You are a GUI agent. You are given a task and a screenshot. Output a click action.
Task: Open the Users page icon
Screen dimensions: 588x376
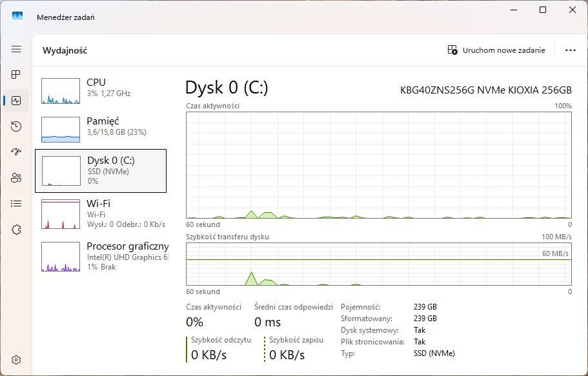pos(16,178)
